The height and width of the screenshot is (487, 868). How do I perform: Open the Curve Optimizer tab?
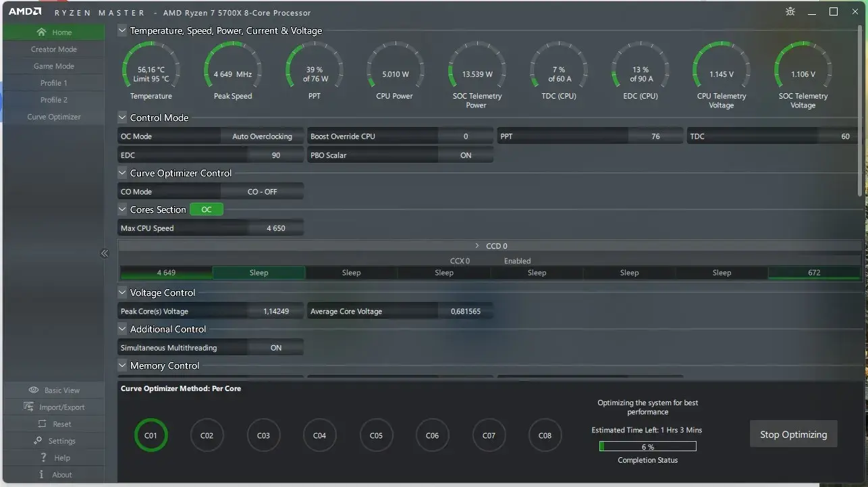[x=53, y=117]
